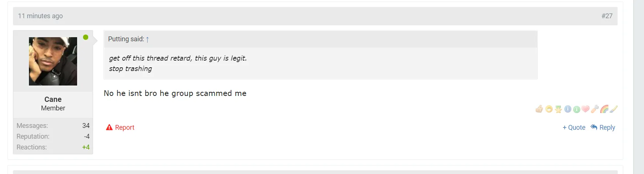
Task: Expand the quoted message from Putting
Action: 320,63
